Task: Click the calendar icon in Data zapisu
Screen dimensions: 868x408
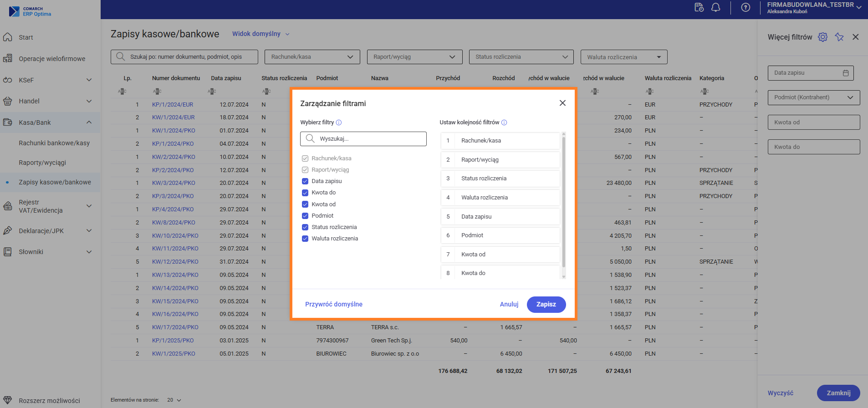Action: (x=846, y=73)
